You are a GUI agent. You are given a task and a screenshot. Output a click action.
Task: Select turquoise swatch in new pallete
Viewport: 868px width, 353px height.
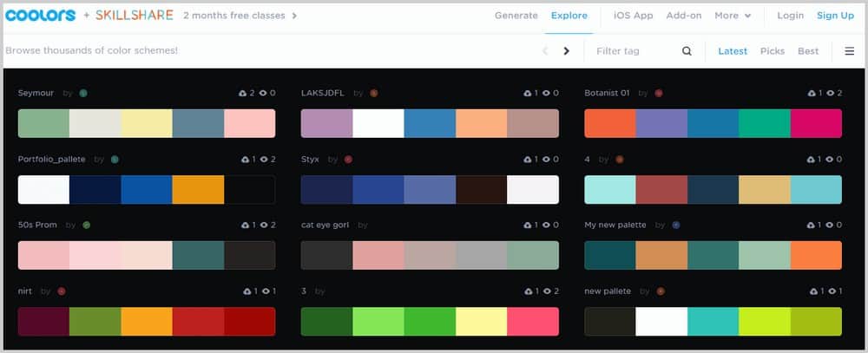713,322
